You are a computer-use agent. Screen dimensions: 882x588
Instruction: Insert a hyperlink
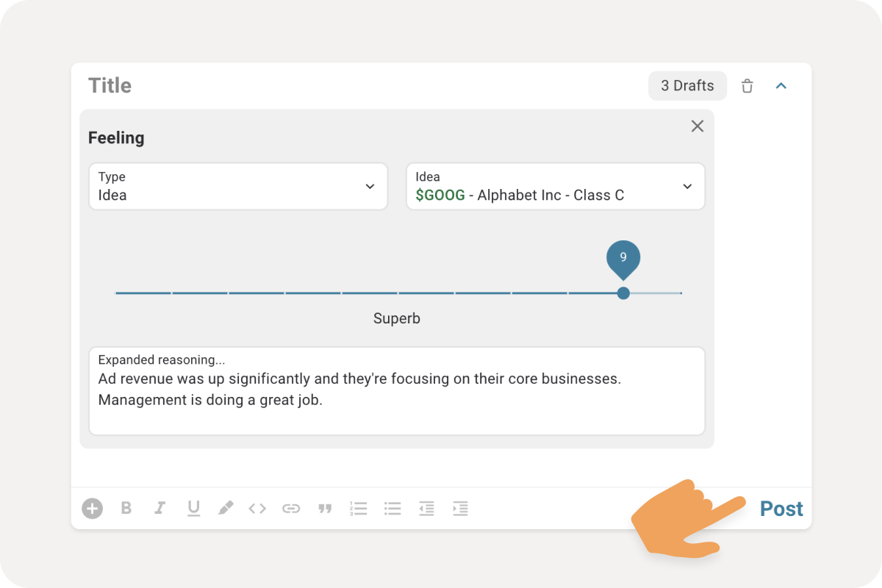[x=291, y=508]
